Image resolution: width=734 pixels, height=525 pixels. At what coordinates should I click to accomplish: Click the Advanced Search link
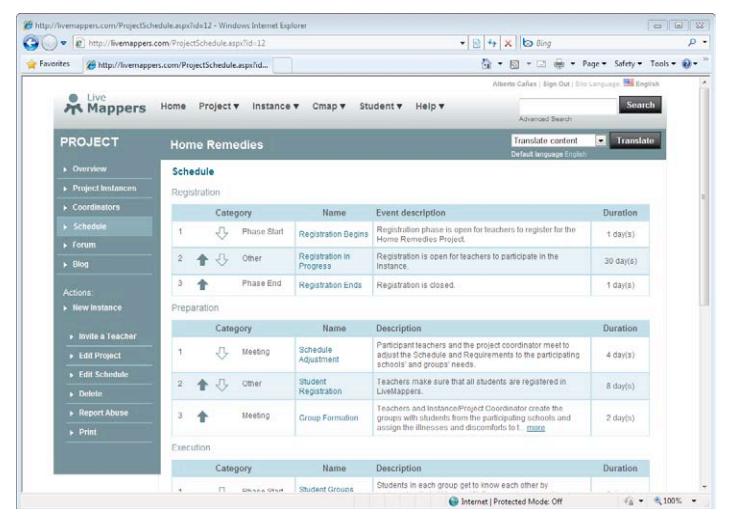(545, 119)
